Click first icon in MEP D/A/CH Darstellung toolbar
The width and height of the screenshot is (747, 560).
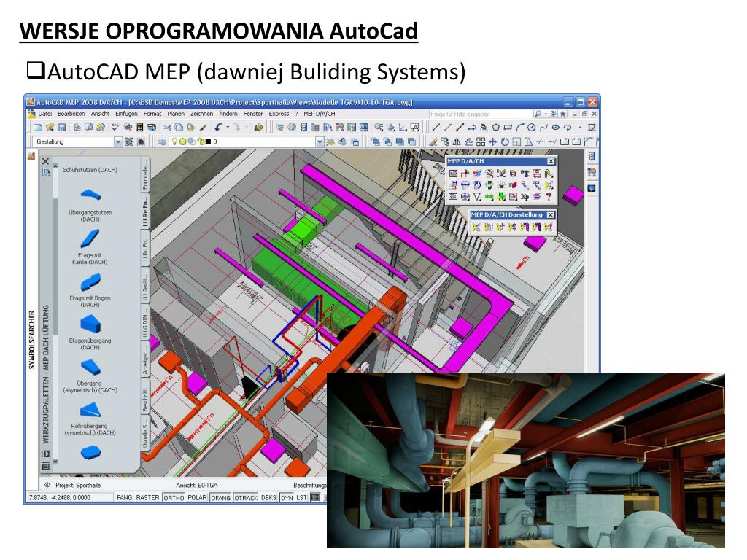tap(476, 227)
